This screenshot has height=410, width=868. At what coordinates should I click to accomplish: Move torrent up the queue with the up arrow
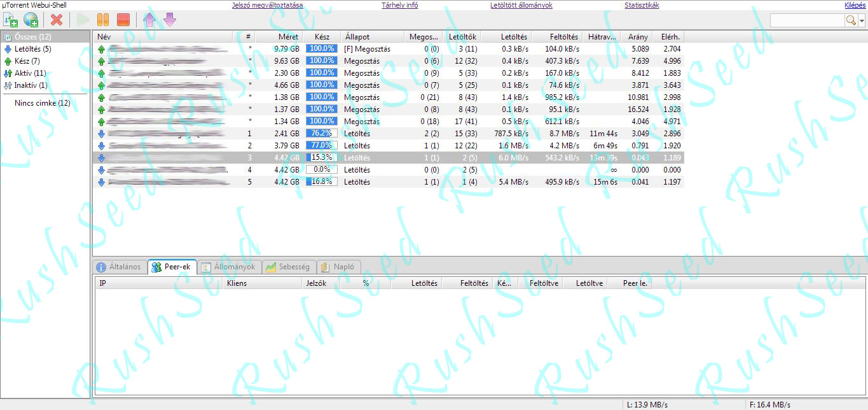pyautogui.click(x=149, y=20)
